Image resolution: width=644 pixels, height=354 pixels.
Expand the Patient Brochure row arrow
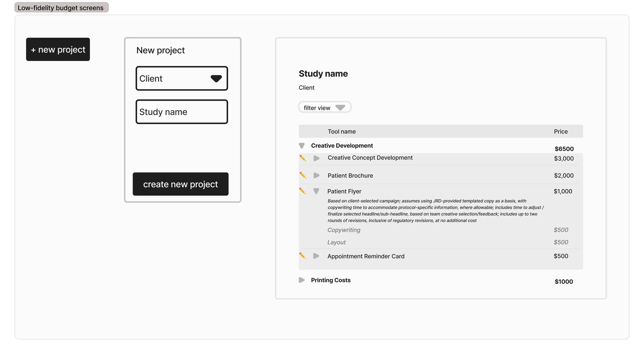click(x=316, y=175)
